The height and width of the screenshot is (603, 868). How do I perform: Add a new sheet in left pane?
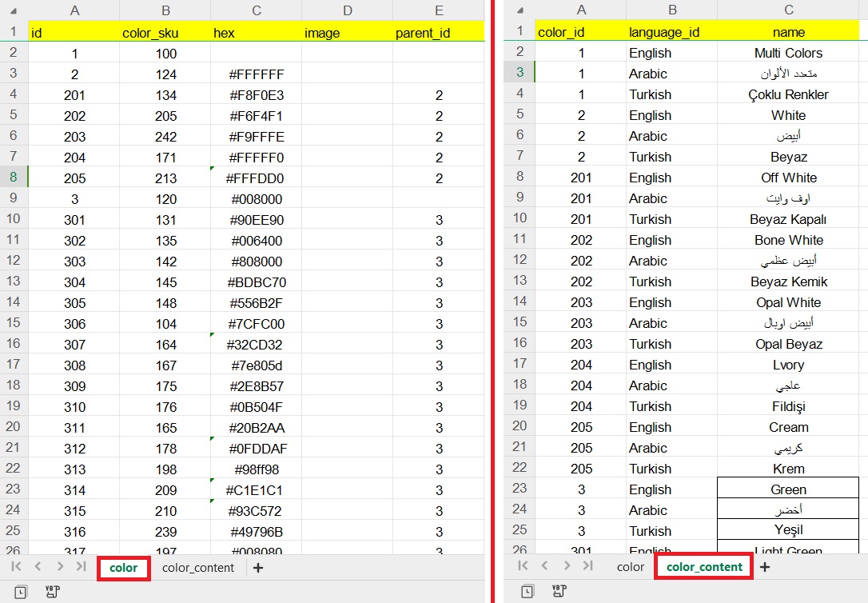[257, 568]
